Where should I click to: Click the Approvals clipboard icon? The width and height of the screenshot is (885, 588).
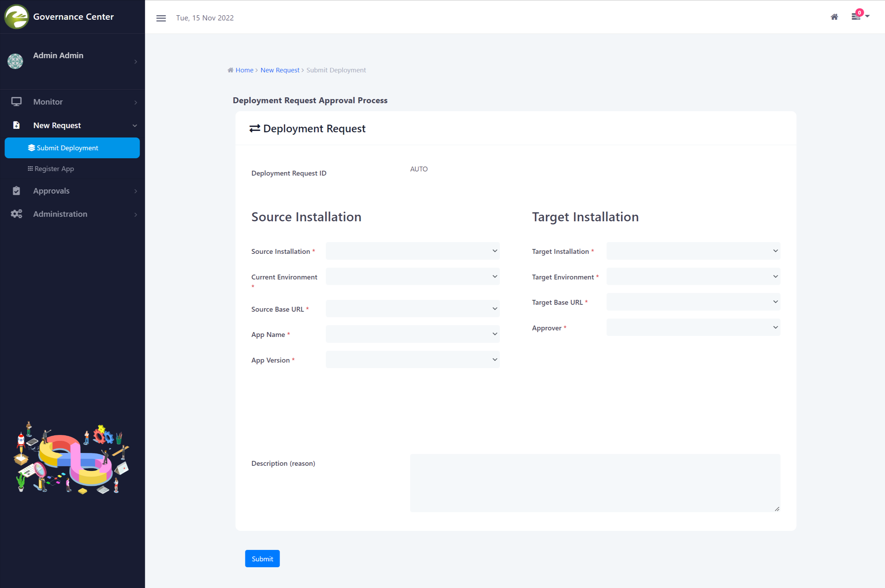tap(16, 191)
